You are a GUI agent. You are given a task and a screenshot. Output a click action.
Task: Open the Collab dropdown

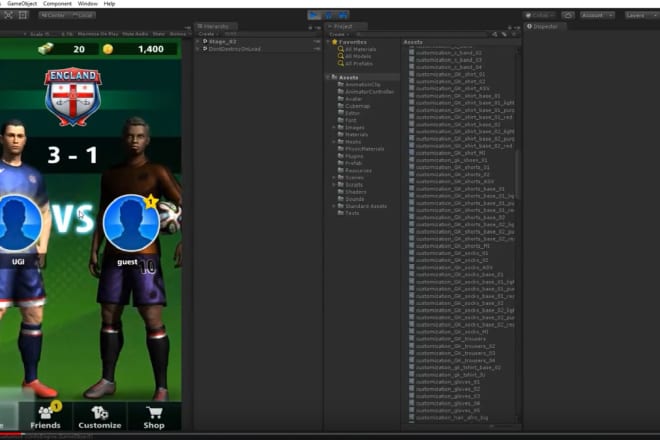tap(540, 16)
